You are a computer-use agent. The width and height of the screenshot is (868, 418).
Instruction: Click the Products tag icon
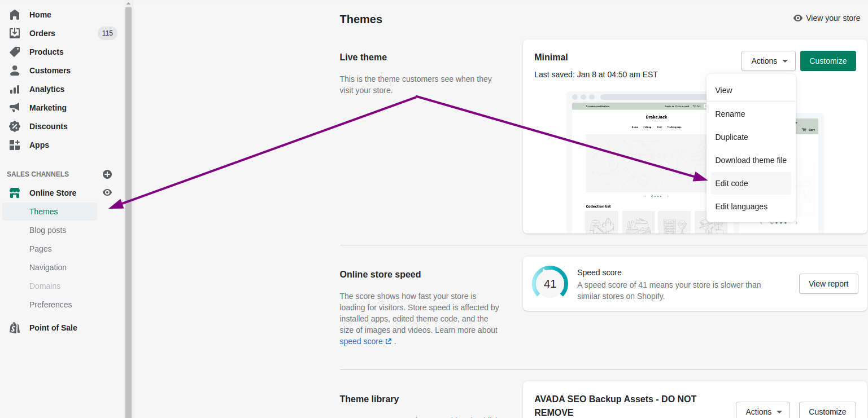click(15, 52)
